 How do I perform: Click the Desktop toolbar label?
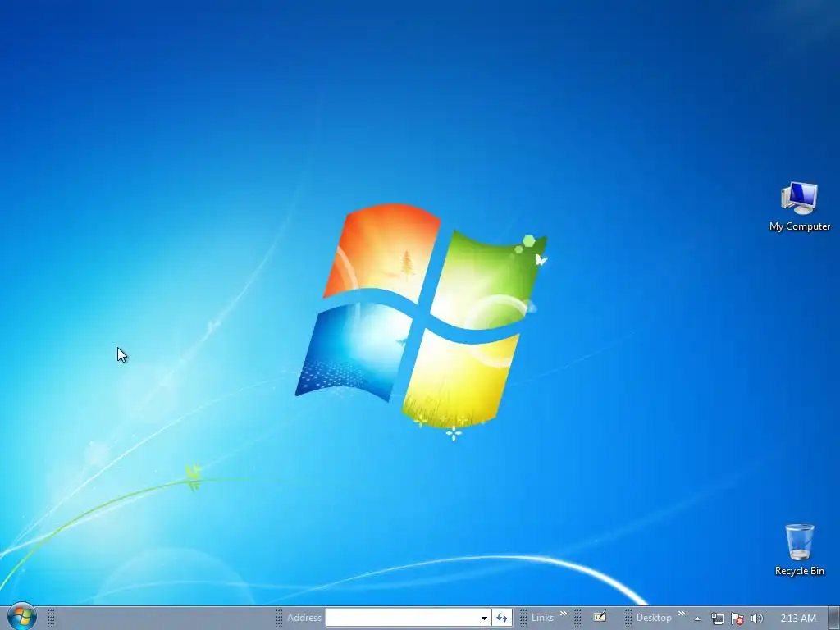point(654,618)
